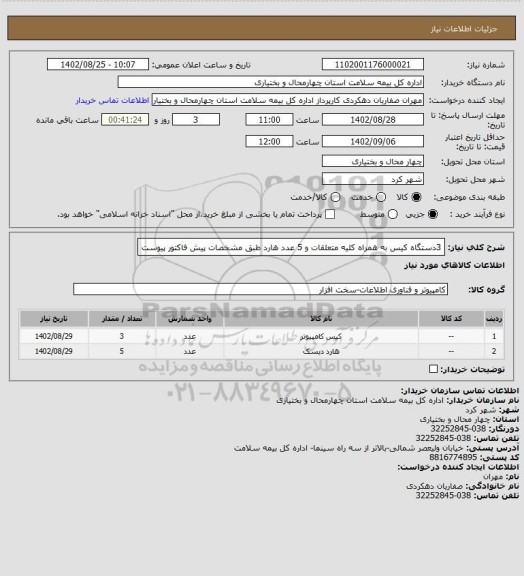Viewport: 524px width, 576px height.
Task: Click the general need description field
Action: coord(291,247)
